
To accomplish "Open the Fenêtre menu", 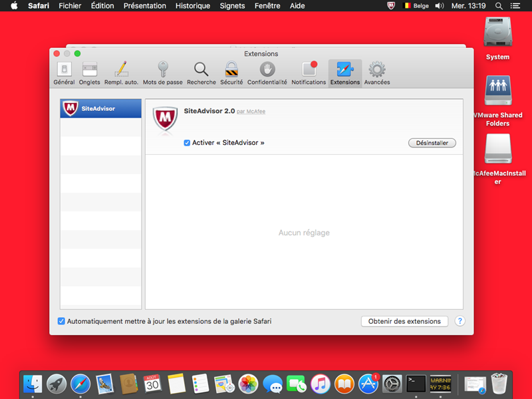I will pos(267,6).
